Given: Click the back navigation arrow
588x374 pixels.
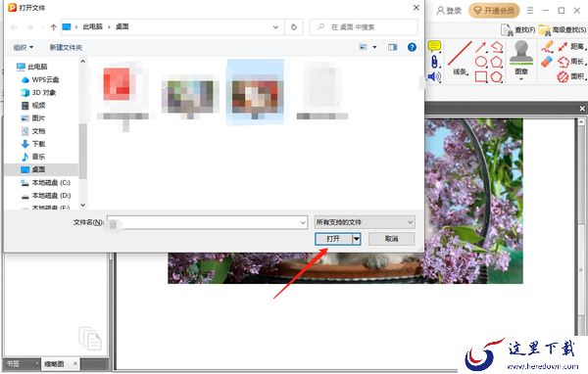Looking at the screenshot, I should [14, 27].
